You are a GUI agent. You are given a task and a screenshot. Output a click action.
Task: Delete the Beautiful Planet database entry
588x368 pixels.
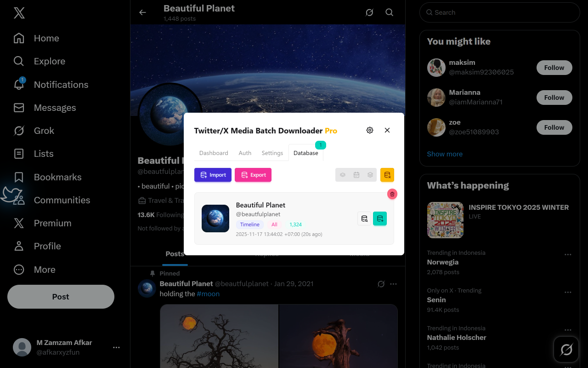[x=392, y=194]
